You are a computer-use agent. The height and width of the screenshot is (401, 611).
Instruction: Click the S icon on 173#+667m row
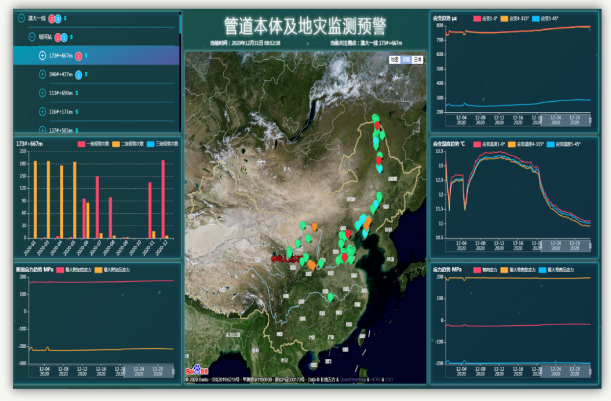click(x=86, y=56)
